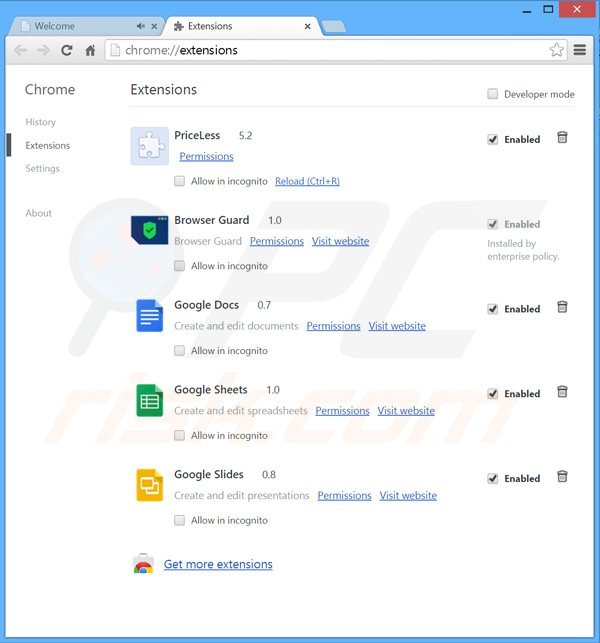
Task: Remove Google Sheets using trash icon
Action: 562,392
